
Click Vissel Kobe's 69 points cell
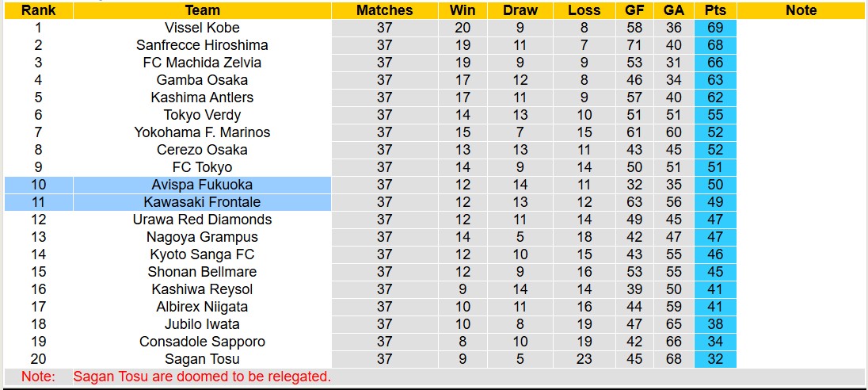pyautogui.click(x=715, y=28)
